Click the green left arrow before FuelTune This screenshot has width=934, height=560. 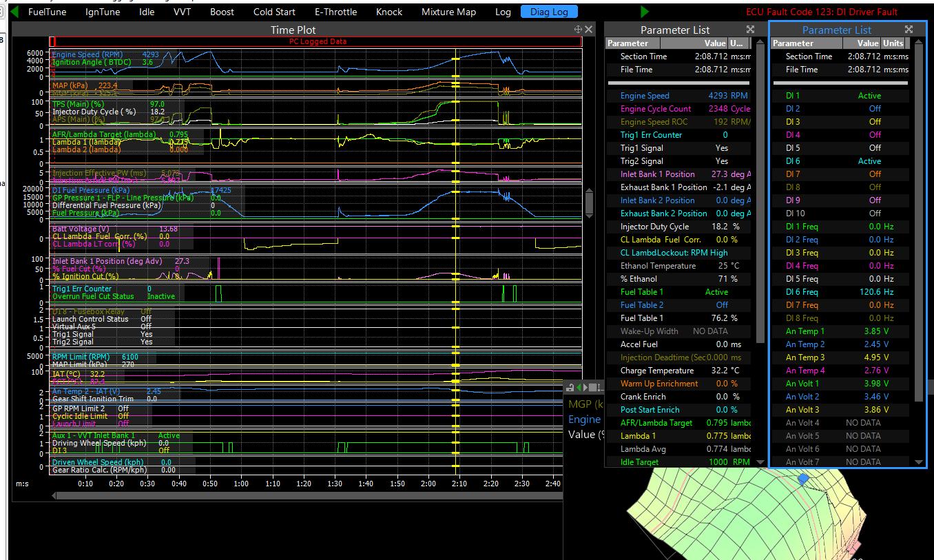(x=15, y=12)
